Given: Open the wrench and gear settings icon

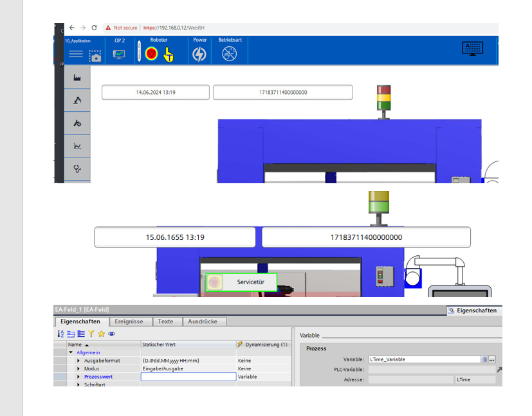Looking at the screenshot, I should click(x=77, y=123).
